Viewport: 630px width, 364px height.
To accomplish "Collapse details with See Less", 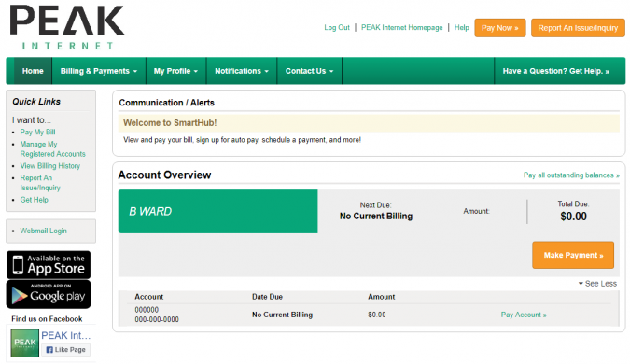I will (x=597, y=284).
